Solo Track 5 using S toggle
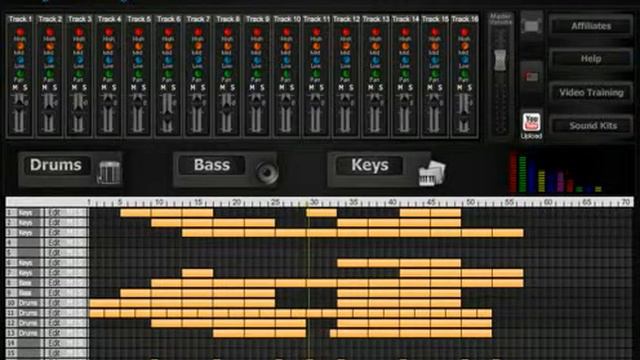The height and width of the screenshot is (360, 640). coord(144,88)
